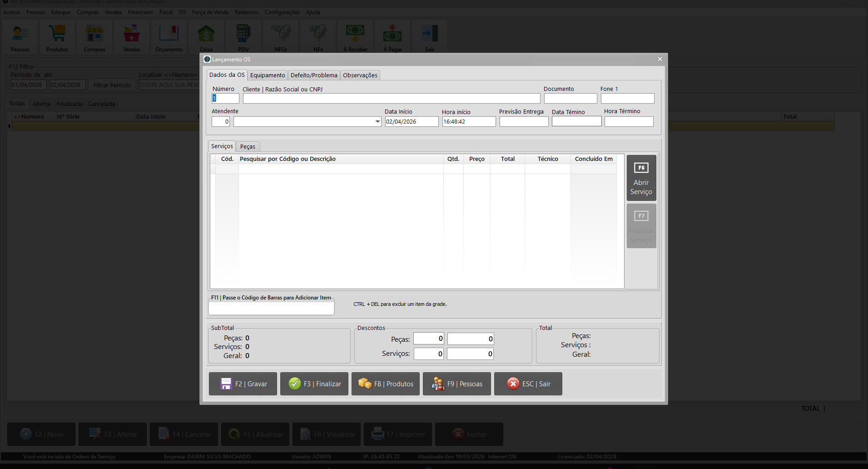Close the Lançamento OS dialog
Screen dimensions: 868x469
[660, 59]
